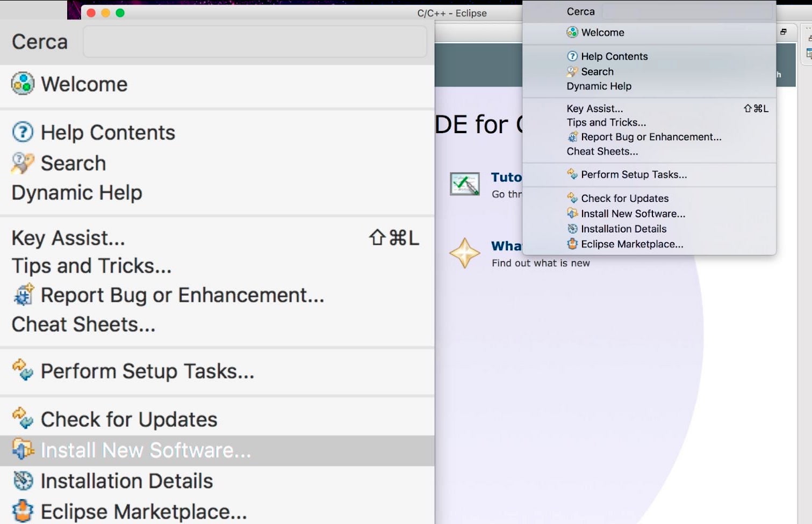
Task: Click the Check for Updates icon in small menu
Action: tap(572, 198)
